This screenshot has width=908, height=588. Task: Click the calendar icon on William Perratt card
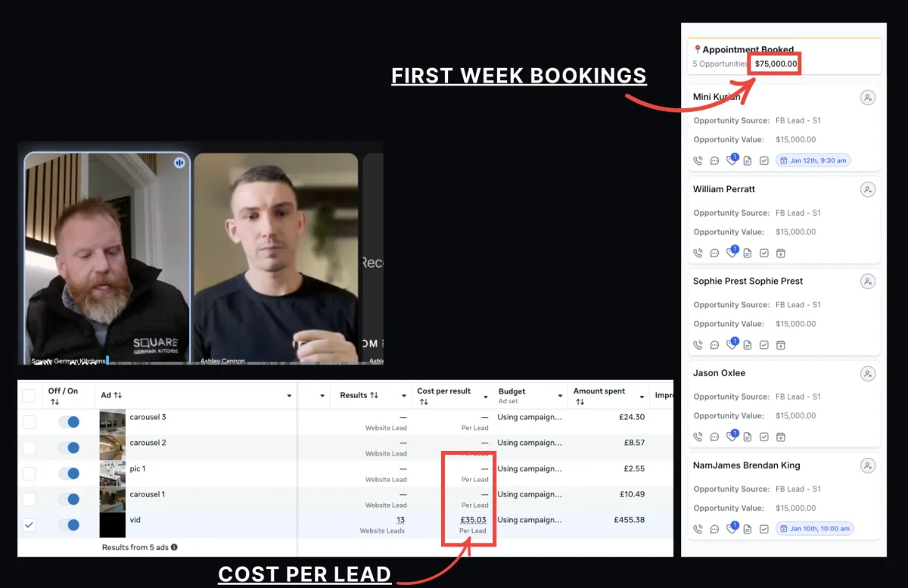[781, 253]
